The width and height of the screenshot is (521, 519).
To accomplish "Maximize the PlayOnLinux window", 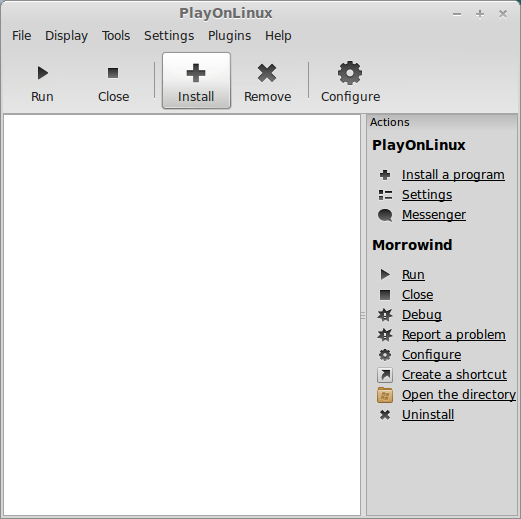I will tap(480, 14).
